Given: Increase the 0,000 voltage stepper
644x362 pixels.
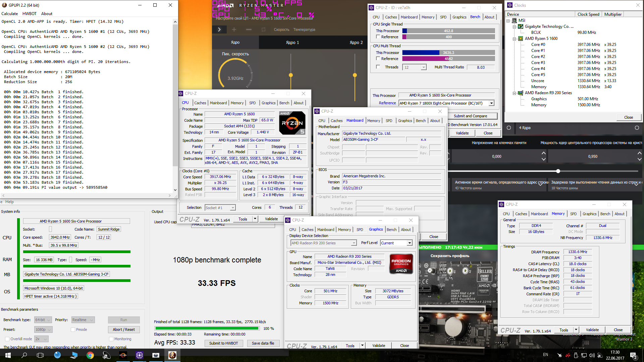Looking at the screenshot, I should pyautogui.click(x=543, y=153).
